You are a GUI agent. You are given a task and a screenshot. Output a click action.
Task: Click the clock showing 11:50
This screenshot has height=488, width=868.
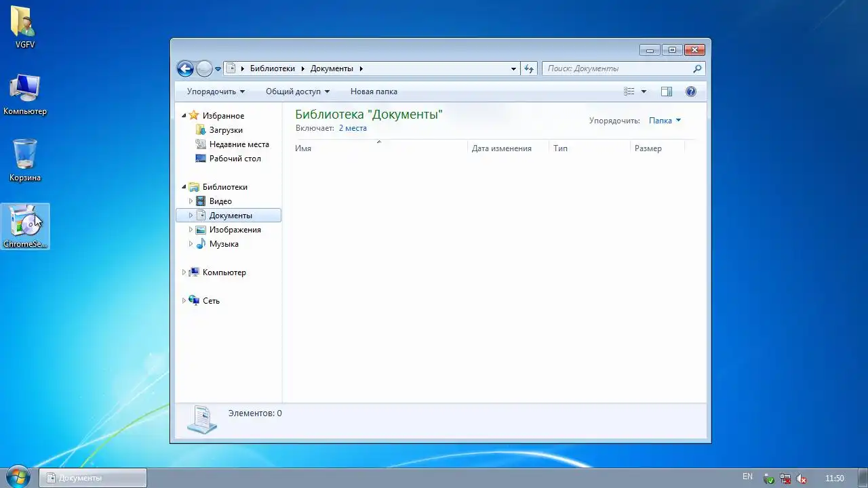click(835, 479)
